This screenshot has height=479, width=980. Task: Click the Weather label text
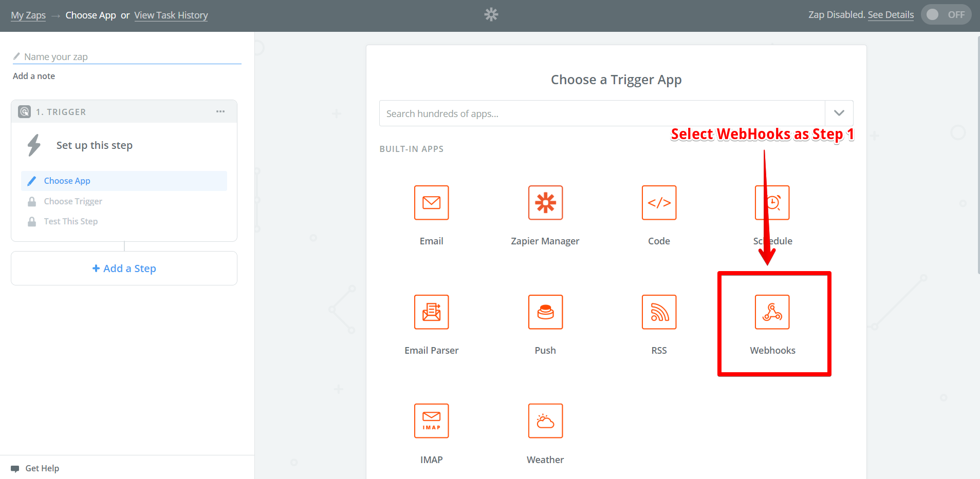click(x=545, y=459)
